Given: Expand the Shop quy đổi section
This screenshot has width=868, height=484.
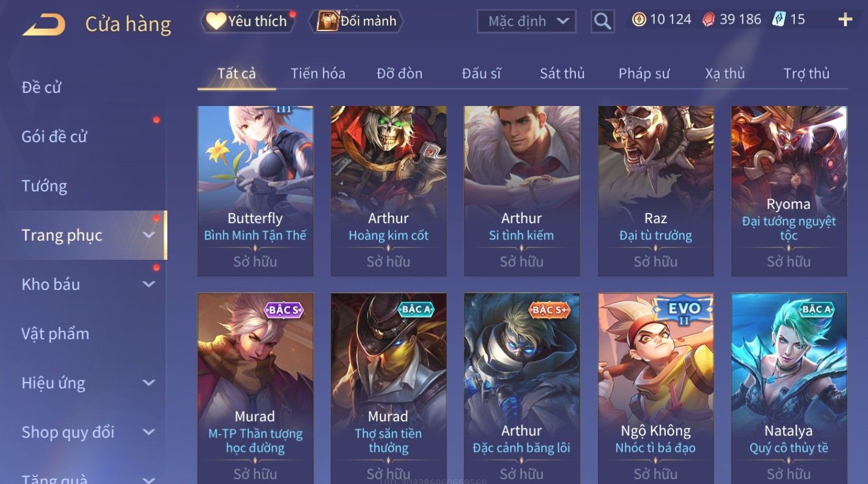Looking at the screenshot, I should tap(149, 432).
